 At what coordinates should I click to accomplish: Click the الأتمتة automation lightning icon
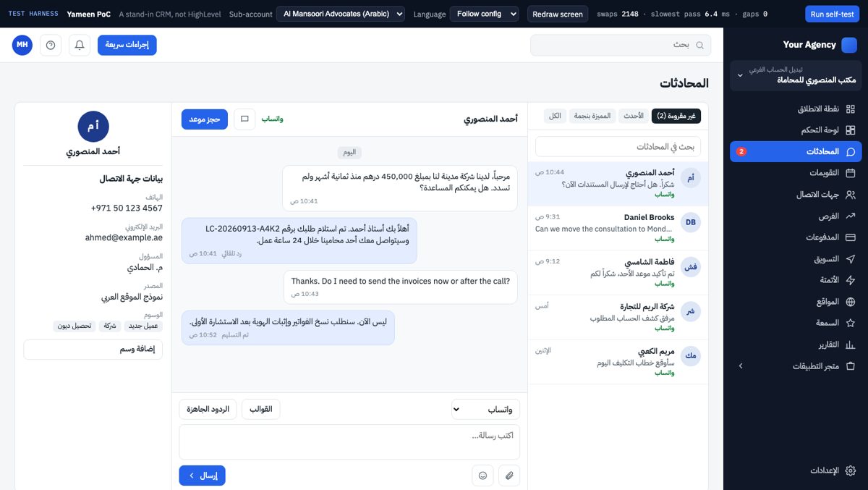(x=851, y=280)
